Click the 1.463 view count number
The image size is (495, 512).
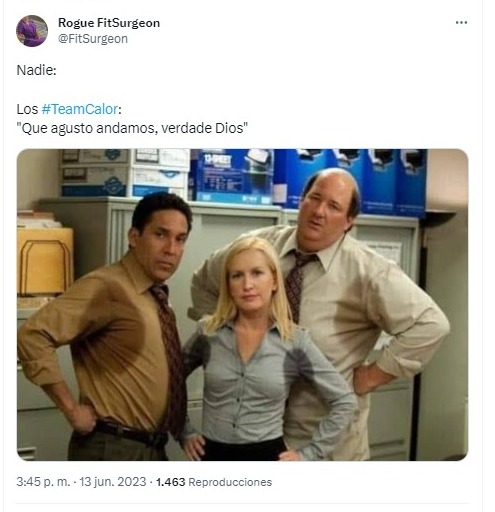tap(170, 482)
